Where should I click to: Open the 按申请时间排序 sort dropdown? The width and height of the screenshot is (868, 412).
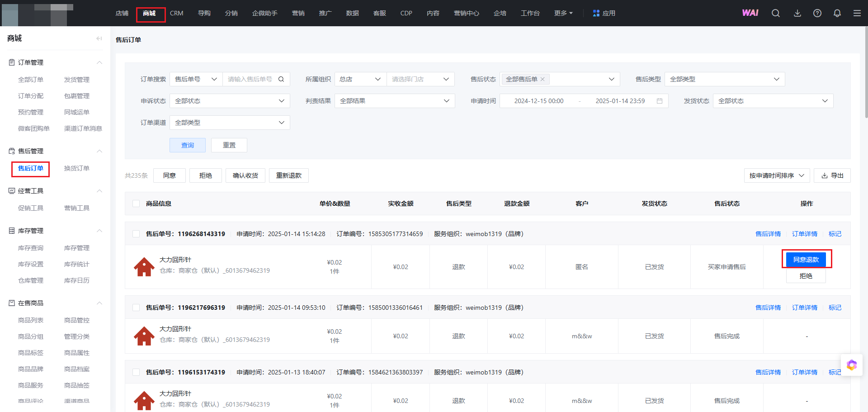coord(777,175)
